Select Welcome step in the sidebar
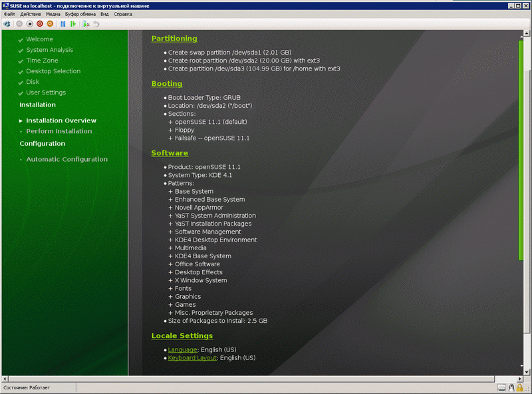532x394 pixels. point(39,39)
